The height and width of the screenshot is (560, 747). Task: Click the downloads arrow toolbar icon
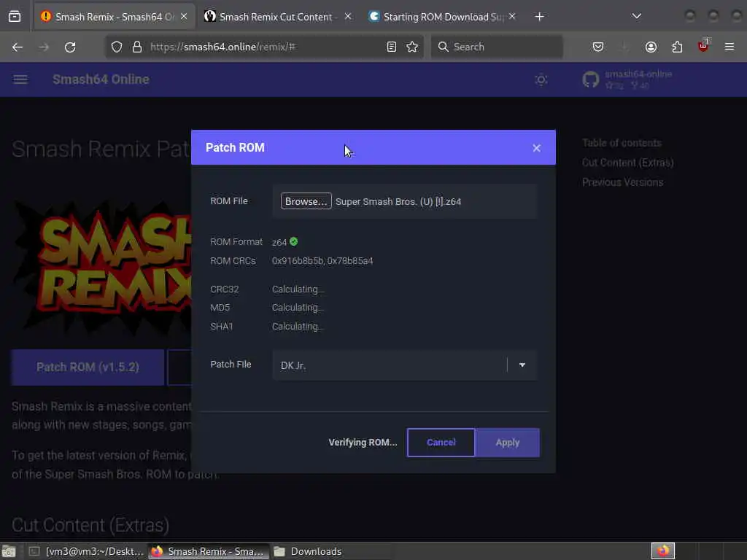pyautogui.click(x=624, y=47)
